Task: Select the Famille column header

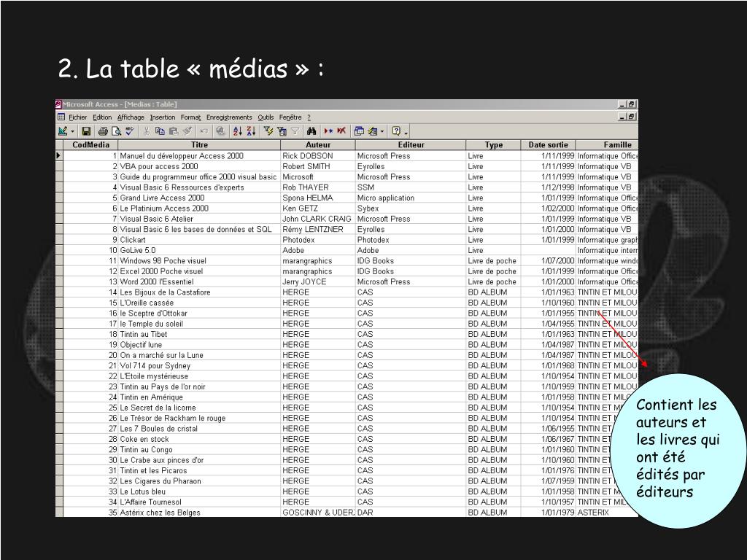Action: coord(607,145)
